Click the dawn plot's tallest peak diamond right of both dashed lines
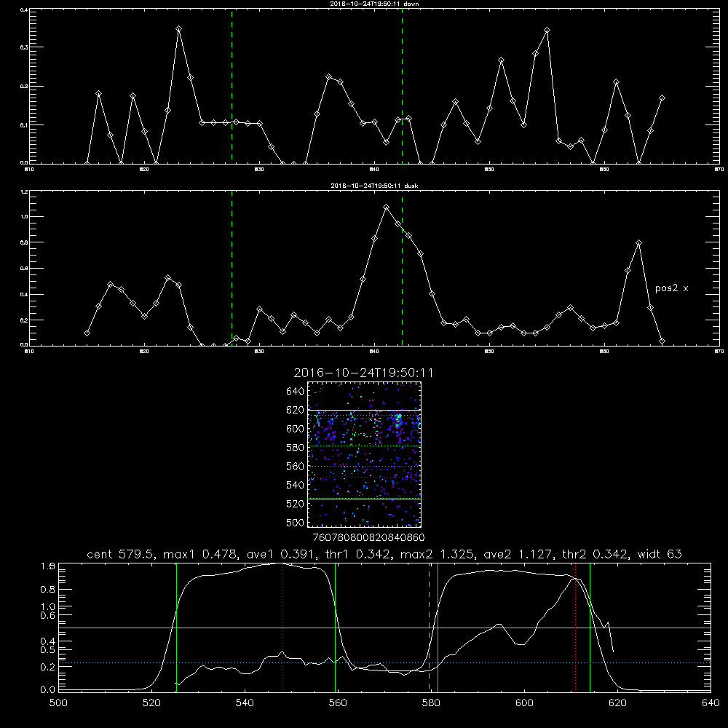728x728 pixels. 547,30
